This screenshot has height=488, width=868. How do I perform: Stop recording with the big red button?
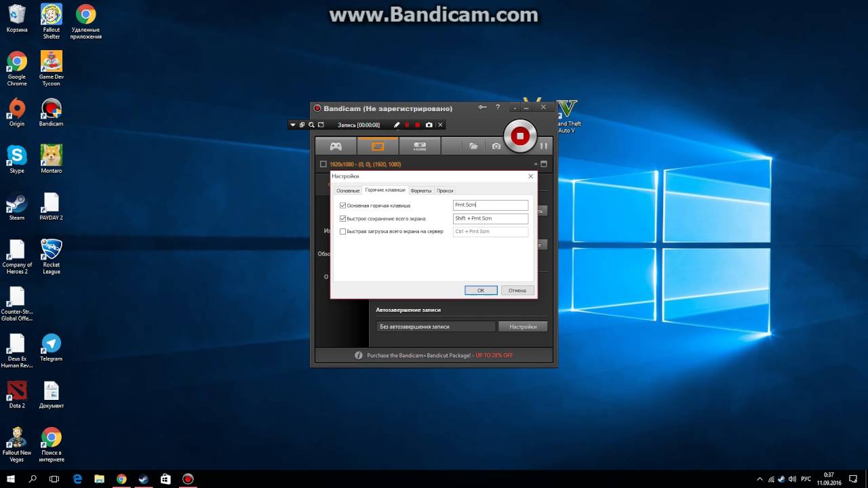[520, 136]
